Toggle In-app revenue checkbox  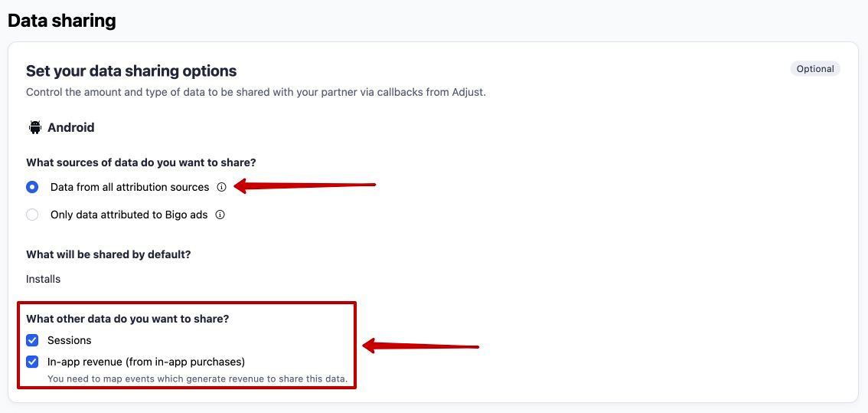pyautogui.click(x=32, y=362)
